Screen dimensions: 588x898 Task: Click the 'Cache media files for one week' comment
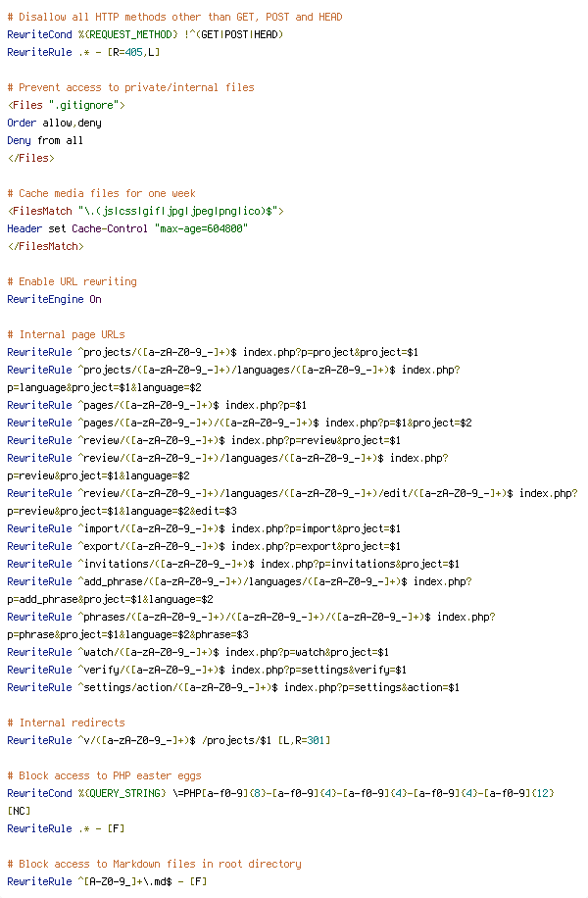click(x=101, y=193)
